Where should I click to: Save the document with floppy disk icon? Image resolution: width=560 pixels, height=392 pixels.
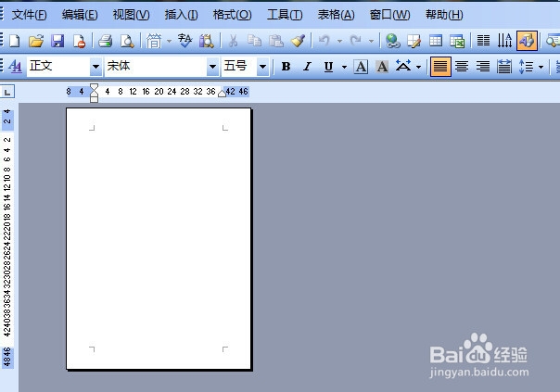[x=57, y=41]
